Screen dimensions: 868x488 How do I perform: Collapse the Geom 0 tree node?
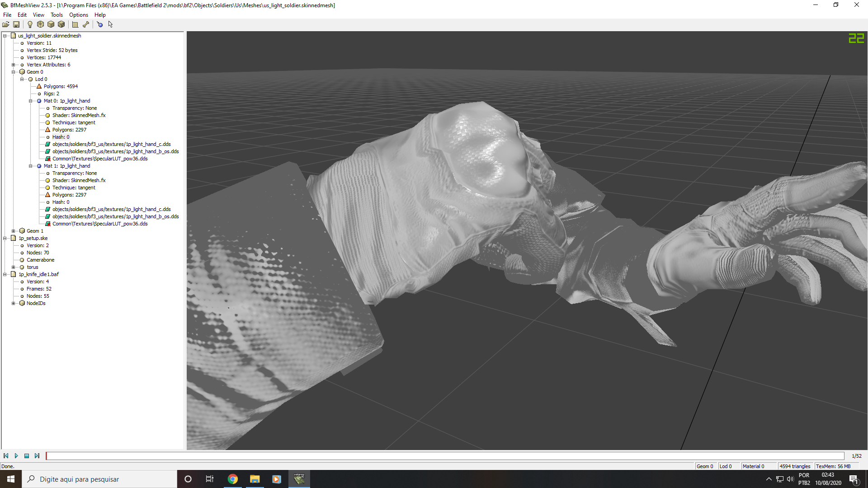point(14,72)
